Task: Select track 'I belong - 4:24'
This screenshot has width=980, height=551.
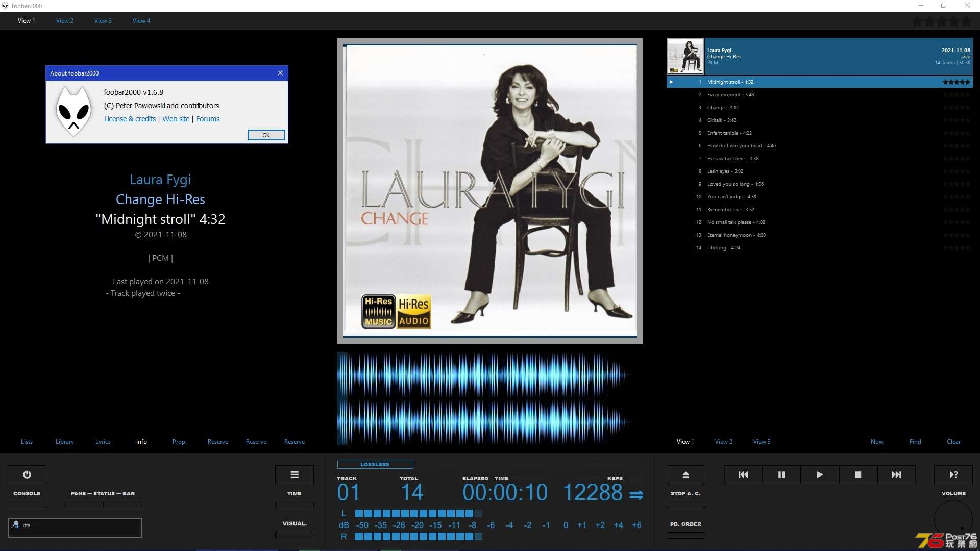Action: coord(820,248)
